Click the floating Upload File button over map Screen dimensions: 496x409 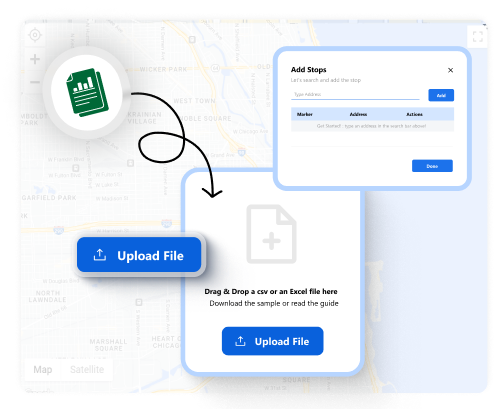(x=139, y=255)
